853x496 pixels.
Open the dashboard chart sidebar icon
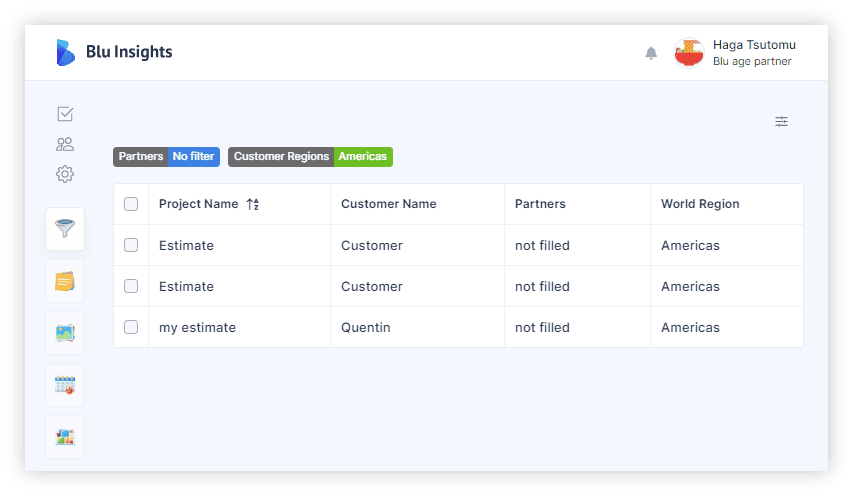(65, 437)
